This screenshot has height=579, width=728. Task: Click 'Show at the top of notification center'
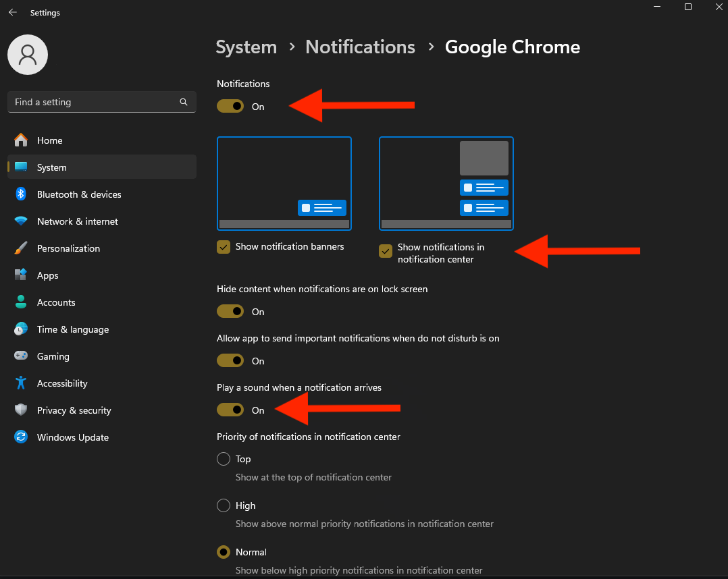click(x=313, y=477)
